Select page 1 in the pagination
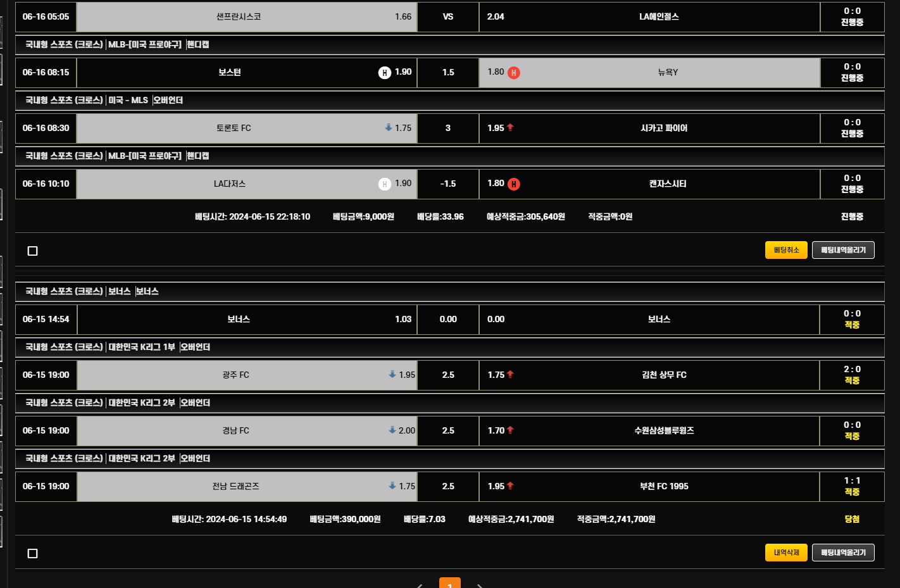 coord(449,584)
